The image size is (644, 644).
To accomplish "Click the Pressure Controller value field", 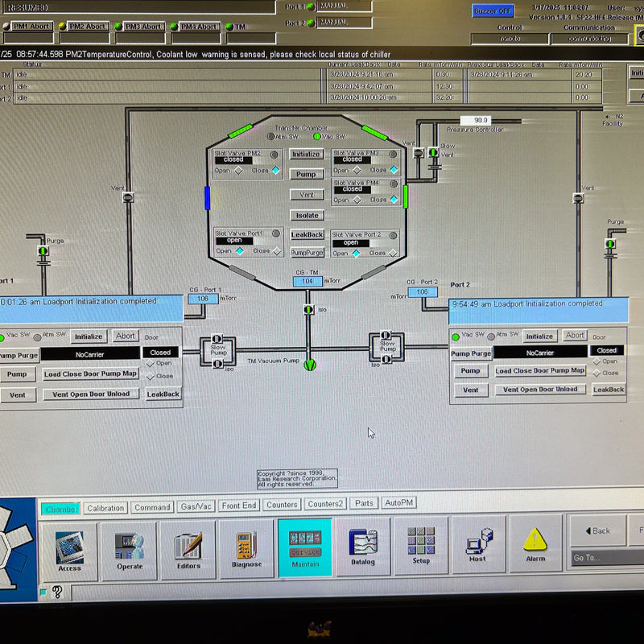I will (481, 120).
